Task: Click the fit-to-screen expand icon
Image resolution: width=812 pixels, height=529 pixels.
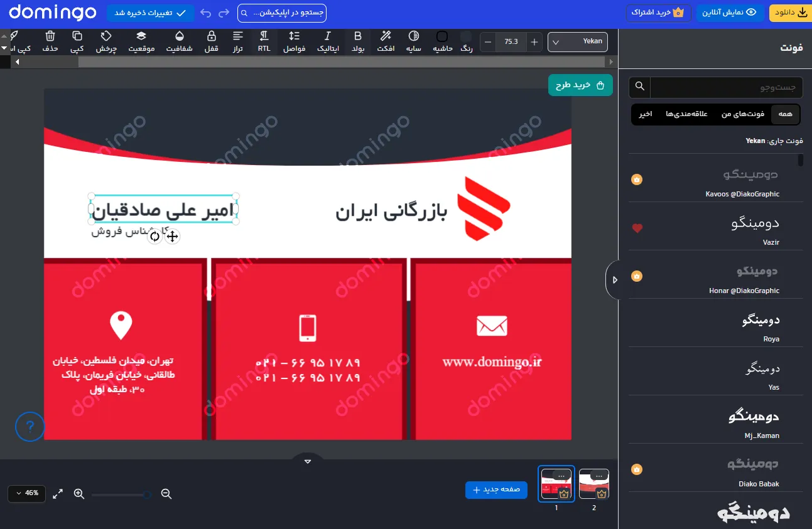Action: (x=58, y=494)
